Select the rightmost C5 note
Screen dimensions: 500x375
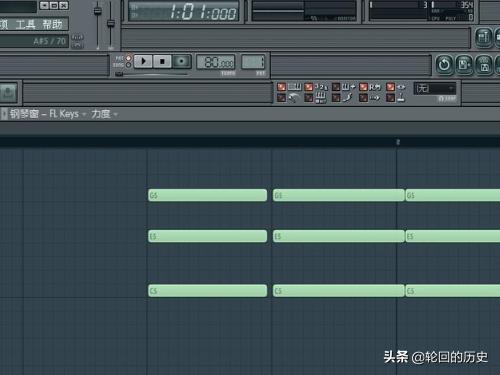pos(453,291)
